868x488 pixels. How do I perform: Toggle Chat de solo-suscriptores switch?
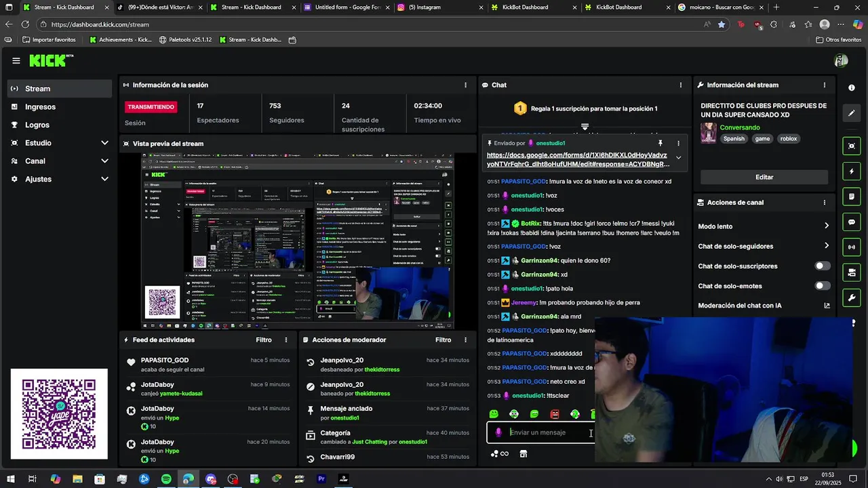[x=823, y=266]
